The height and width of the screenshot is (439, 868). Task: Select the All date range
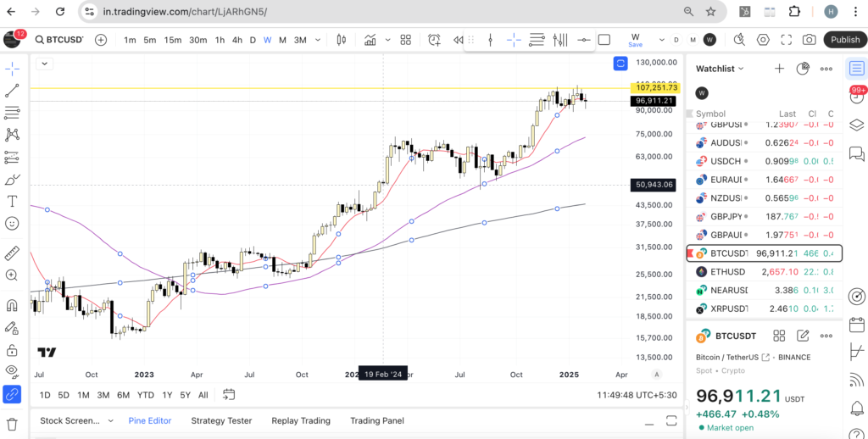(x=203, y=395)
